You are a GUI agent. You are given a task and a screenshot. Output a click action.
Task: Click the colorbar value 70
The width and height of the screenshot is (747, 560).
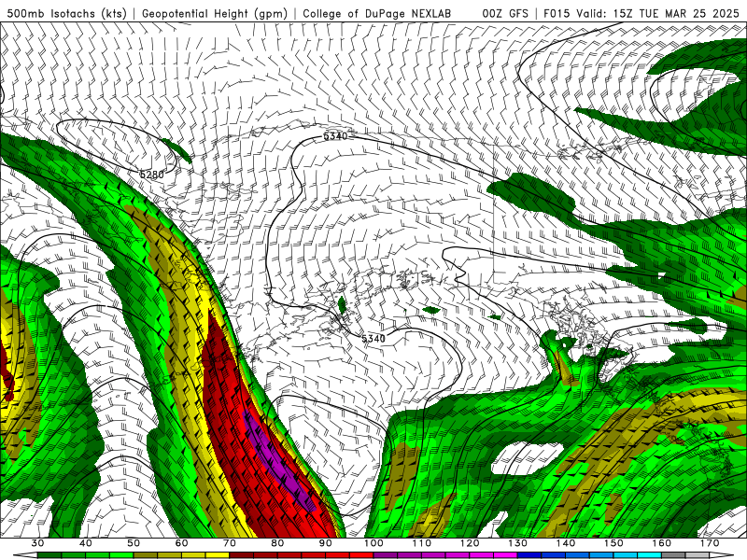click(230, 543)
